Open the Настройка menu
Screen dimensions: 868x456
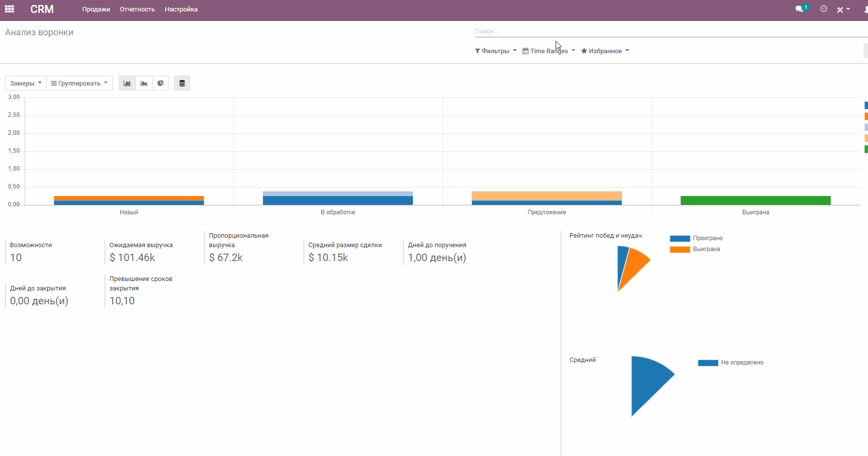tap(181, 9)
